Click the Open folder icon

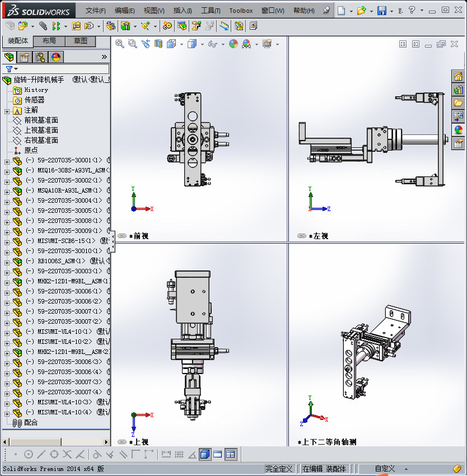tap(361, 11)
